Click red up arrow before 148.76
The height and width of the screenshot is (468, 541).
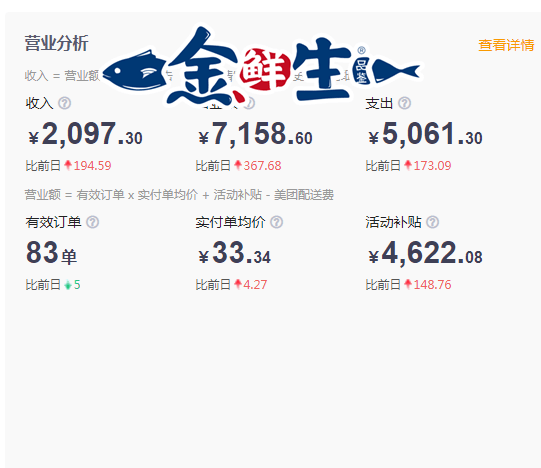(408, 284)
